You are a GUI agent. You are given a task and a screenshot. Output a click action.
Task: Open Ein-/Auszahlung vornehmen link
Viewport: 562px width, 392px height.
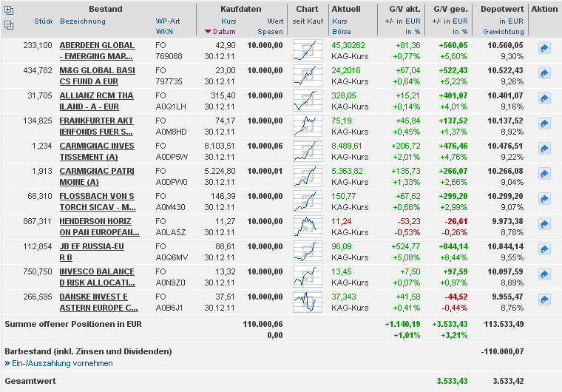(62, 363)
